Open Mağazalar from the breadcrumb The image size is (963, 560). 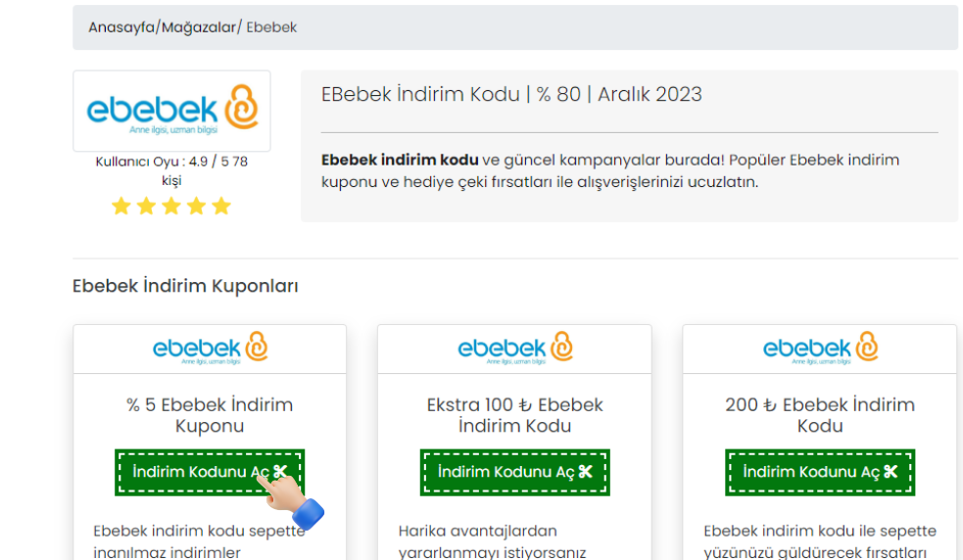(x=199, y=27)
